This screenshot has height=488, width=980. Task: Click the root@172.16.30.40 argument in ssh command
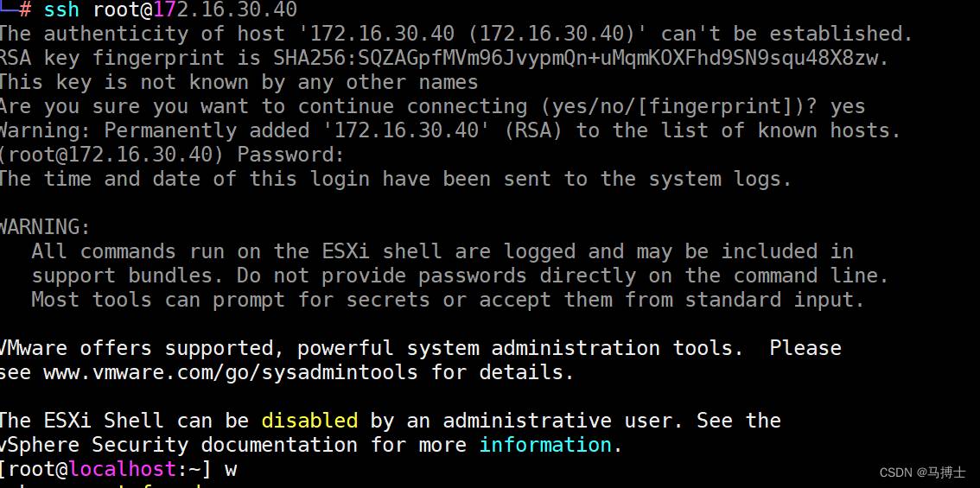click(x=194, y=10)
